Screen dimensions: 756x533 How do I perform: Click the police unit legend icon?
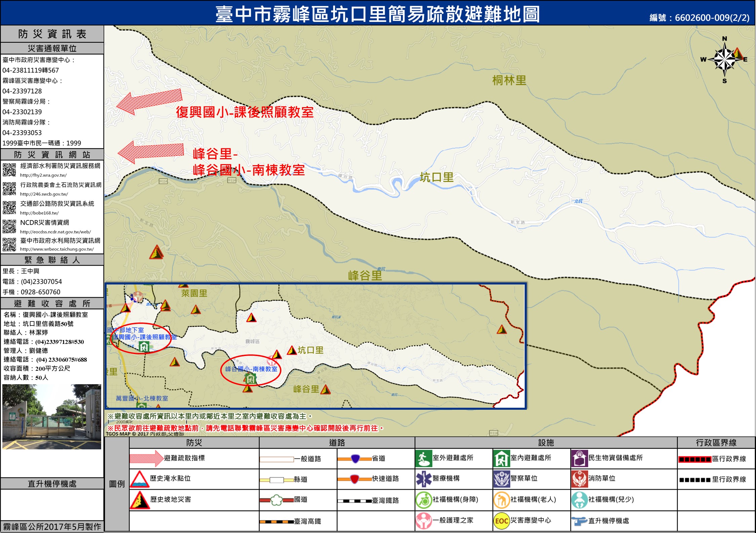point(502,479)
